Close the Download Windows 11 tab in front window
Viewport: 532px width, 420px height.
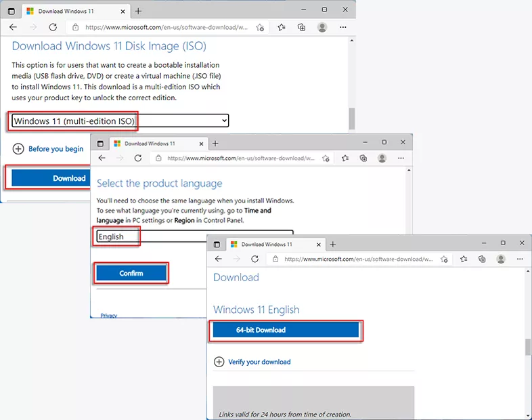[319, 245]
